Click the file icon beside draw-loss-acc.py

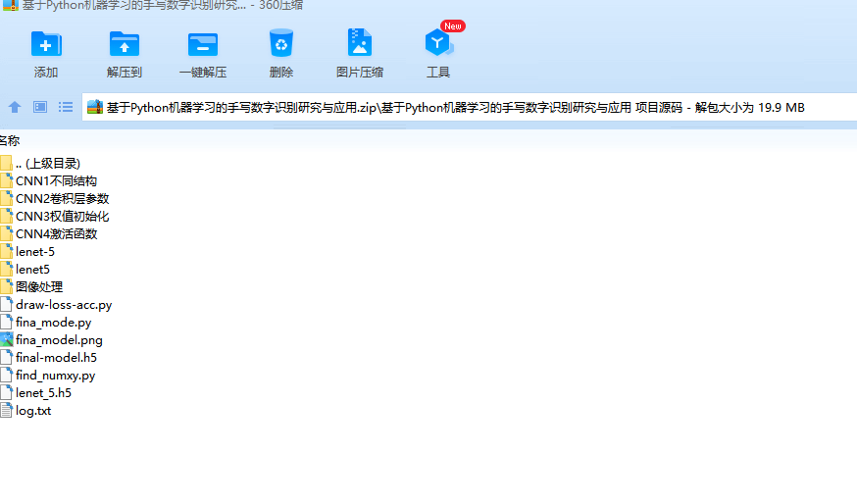pos(6,305)
